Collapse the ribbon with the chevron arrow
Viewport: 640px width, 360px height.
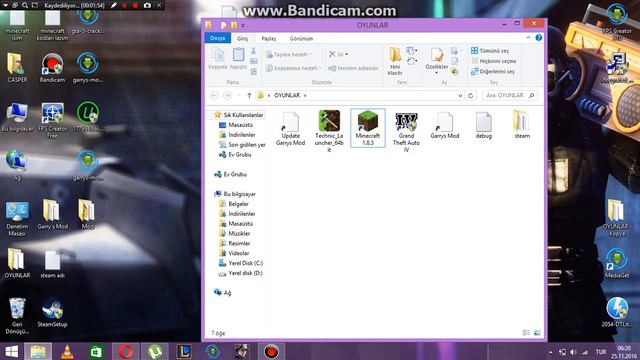(528, 38)
